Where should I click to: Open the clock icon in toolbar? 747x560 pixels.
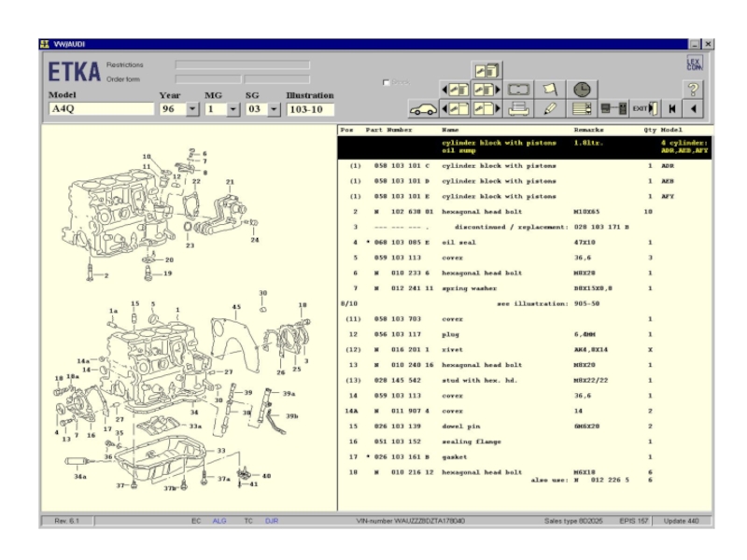click(582, 90)
